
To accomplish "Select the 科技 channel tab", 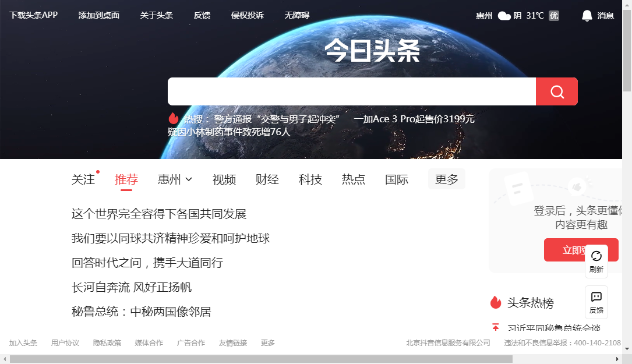I will point(310,179).
